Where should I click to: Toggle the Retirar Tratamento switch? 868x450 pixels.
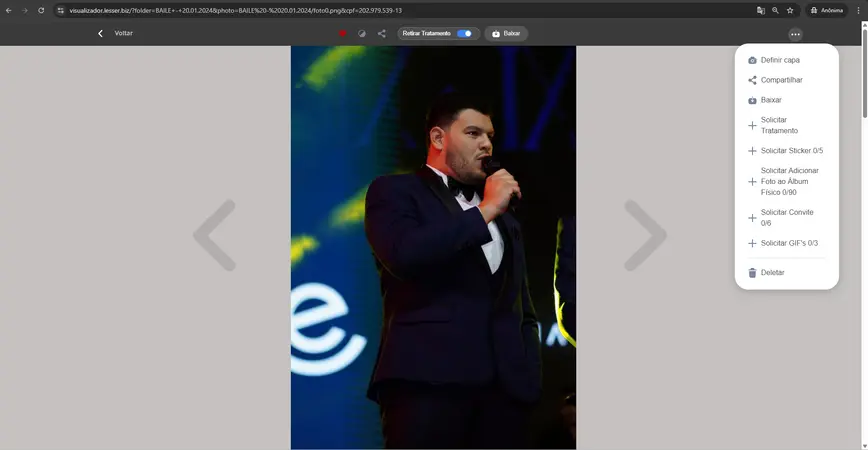tap(464, 33)
